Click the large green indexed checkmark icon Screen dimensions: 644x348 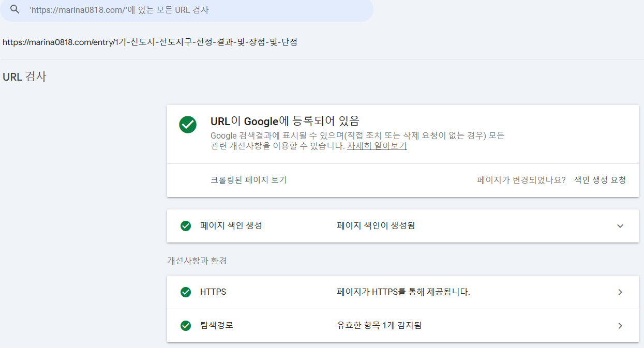pos(188,125)
